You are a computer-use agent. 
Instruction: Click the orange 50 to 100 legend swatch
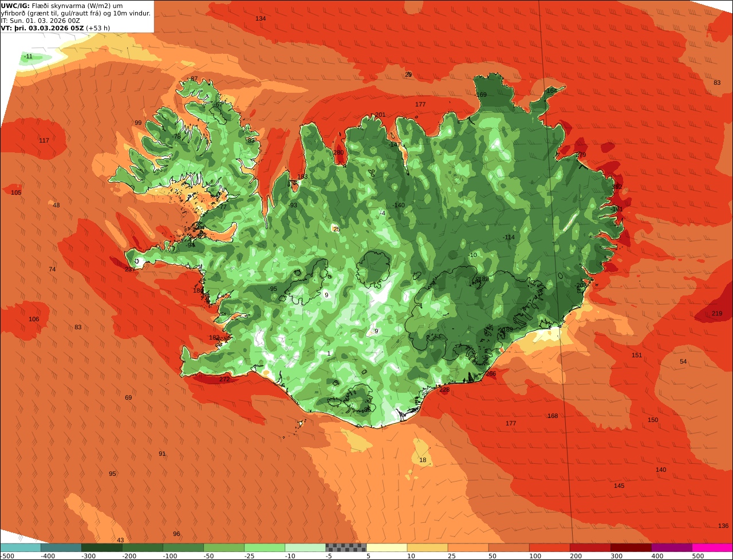click(x=509, y=547)
